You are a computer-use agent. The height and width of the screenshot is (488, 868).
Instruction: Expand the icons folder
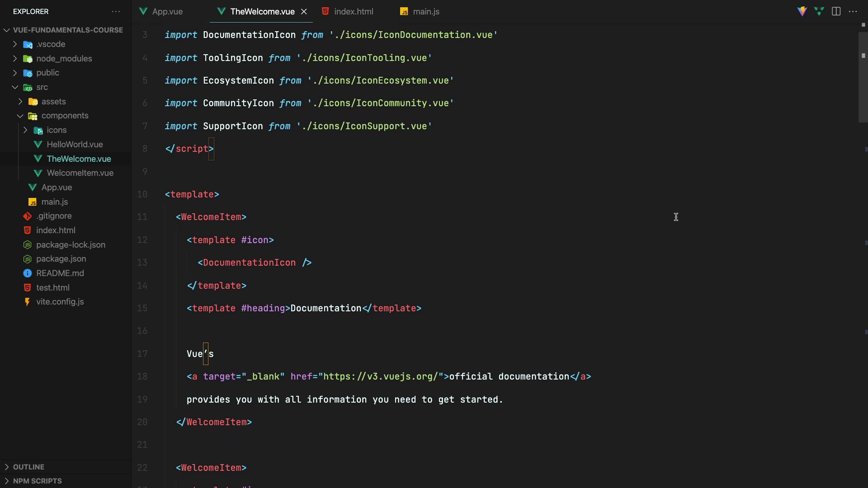point(25,130)
